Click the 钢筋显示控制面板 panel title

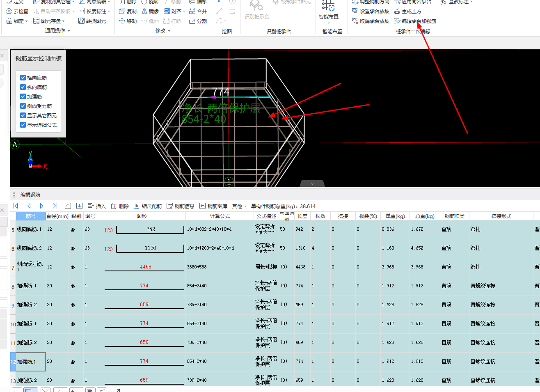click(x=39, y=58)
